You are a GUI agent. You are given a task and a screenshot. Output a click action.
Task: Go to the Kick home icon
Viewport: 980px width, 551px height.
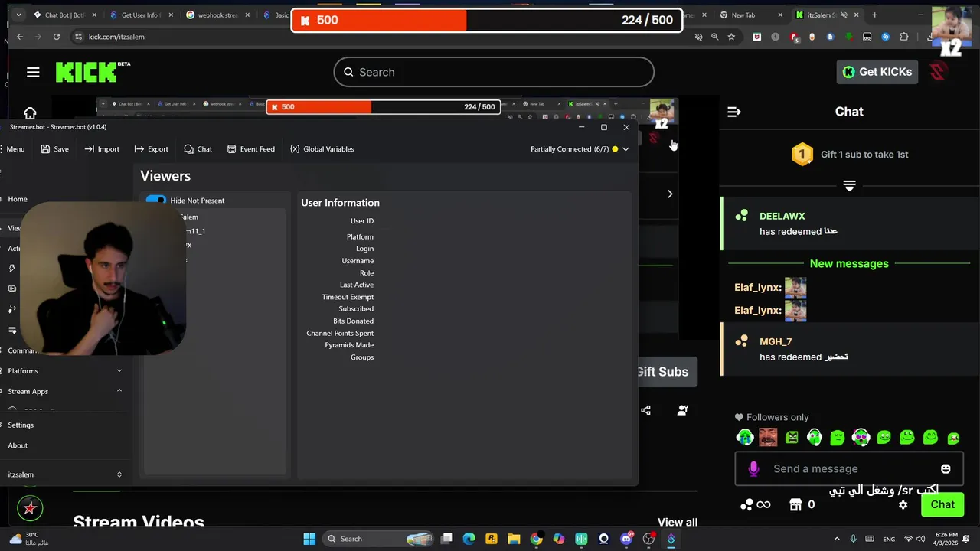point(30,113)
